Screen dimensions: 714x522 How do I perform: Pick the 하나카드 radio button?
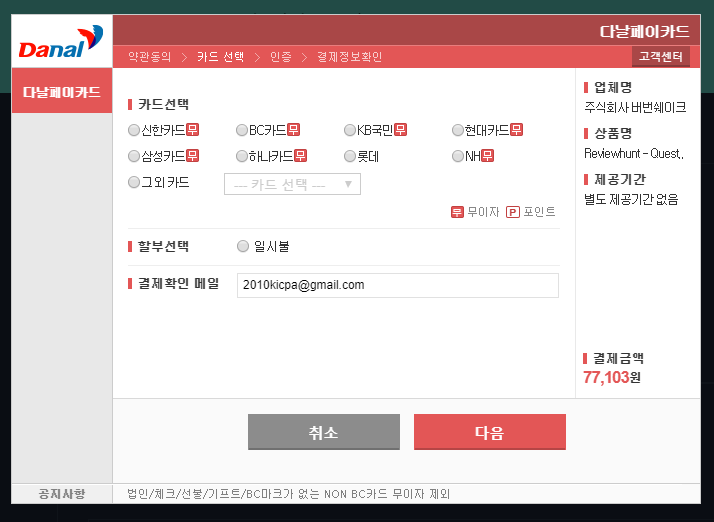[241, 156]
